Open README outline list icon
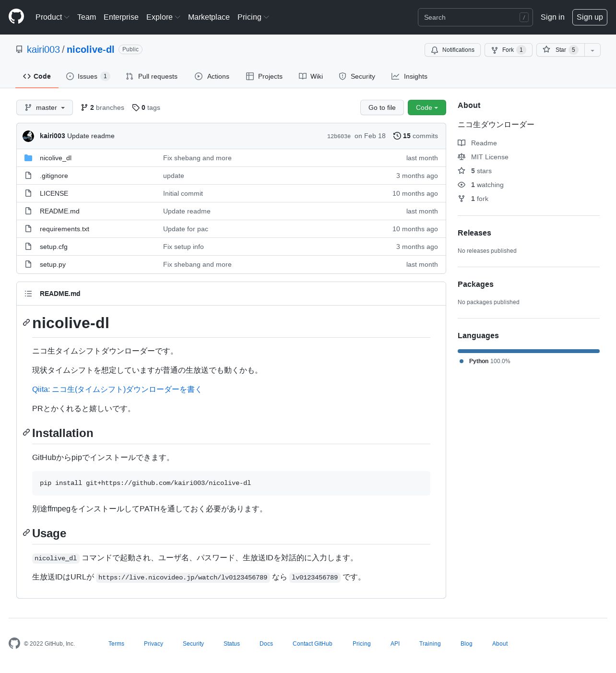Image resolution: width=616 pixels, height=673 pixels. [x=28, y=294]
